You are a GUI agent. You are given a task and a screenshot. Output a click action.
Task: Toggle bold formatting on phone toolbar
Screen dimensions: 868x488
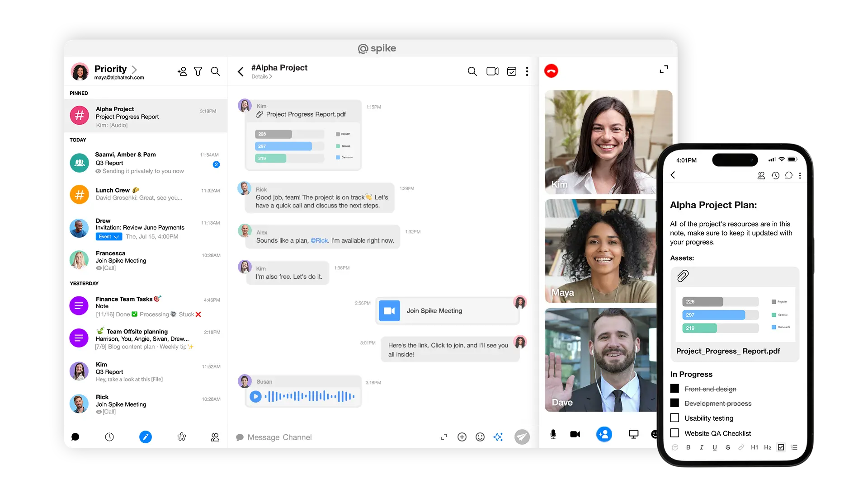(x=688, y=447)
